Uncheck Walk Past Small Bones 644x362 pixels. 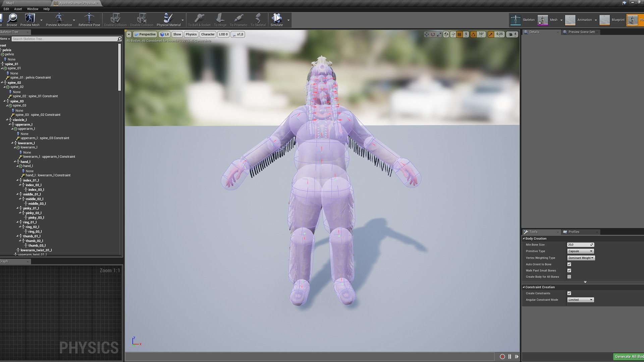[569, 270]
